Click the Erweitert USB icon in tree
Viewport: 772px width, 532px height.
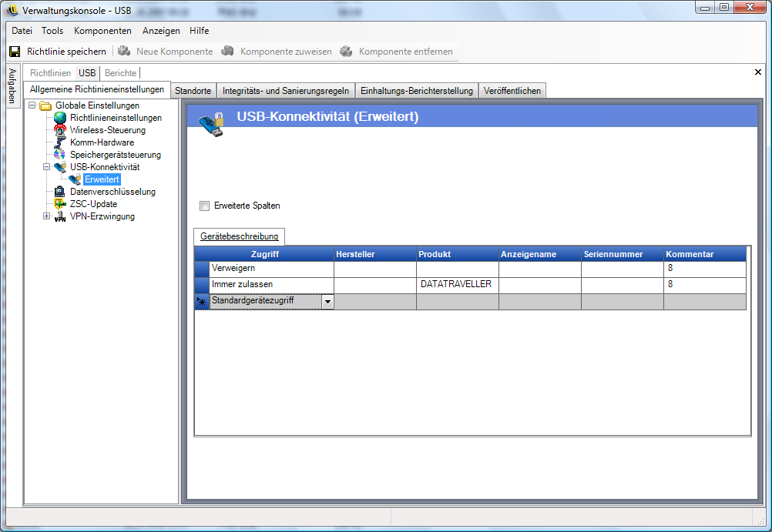coord(75,179)
